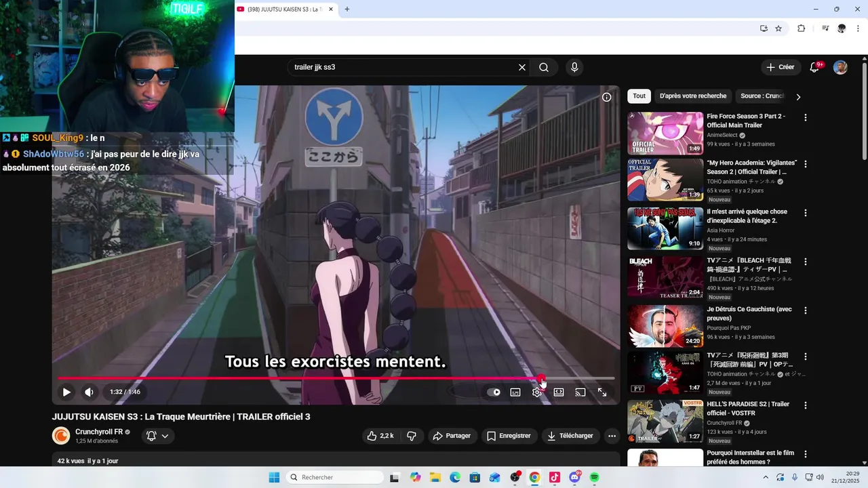Open HELL'S PARADISE S2 trailer title

pos(748,409)
